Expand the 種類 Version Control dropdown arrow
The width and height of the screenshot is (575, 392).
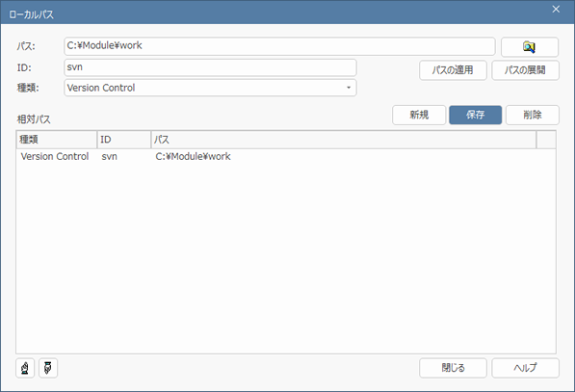[349, 88]
